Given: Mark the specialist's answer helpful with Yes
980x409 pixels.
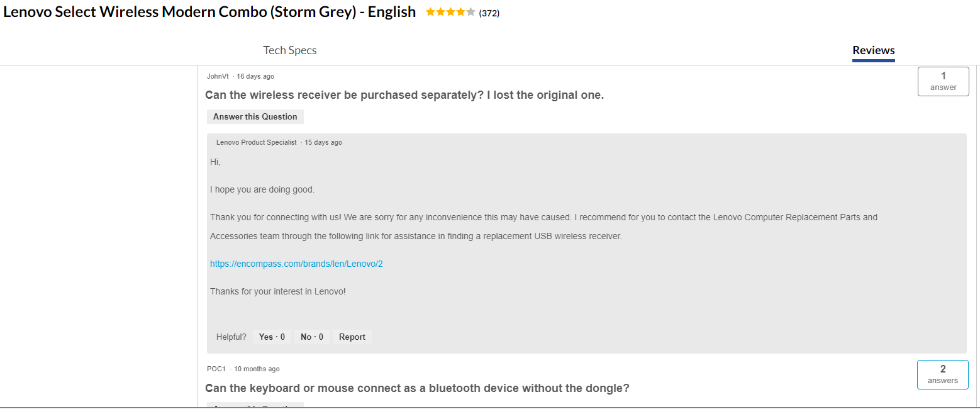Looking at the screenshot, I should click(271, 337).
